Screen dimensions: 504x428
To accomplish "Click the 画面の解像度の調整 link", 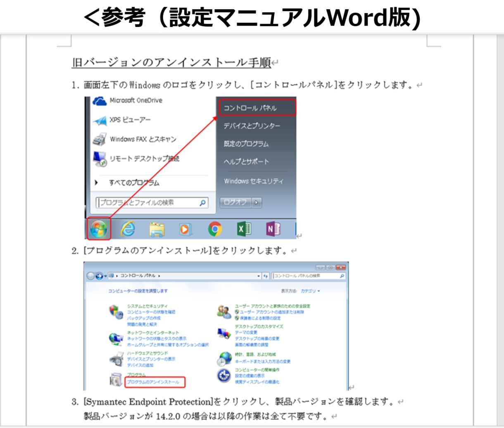I will pos(251,345).
